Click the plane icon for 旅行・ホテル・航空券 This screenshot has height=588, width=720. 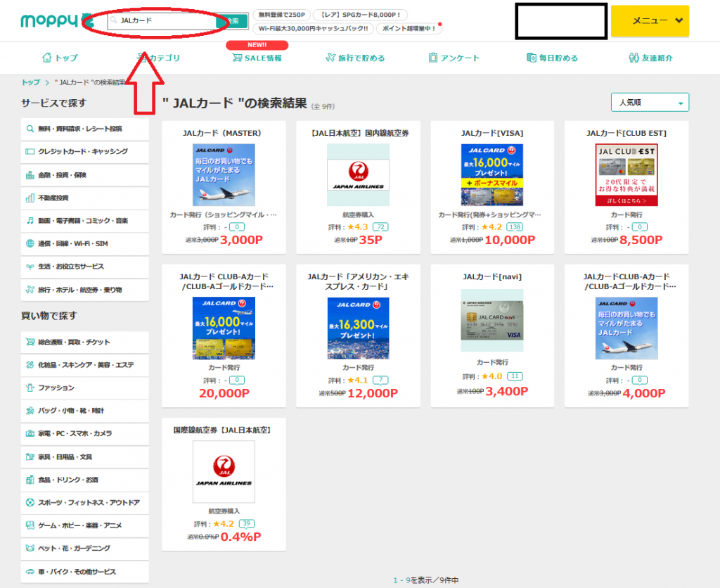[x=30, y=289]
